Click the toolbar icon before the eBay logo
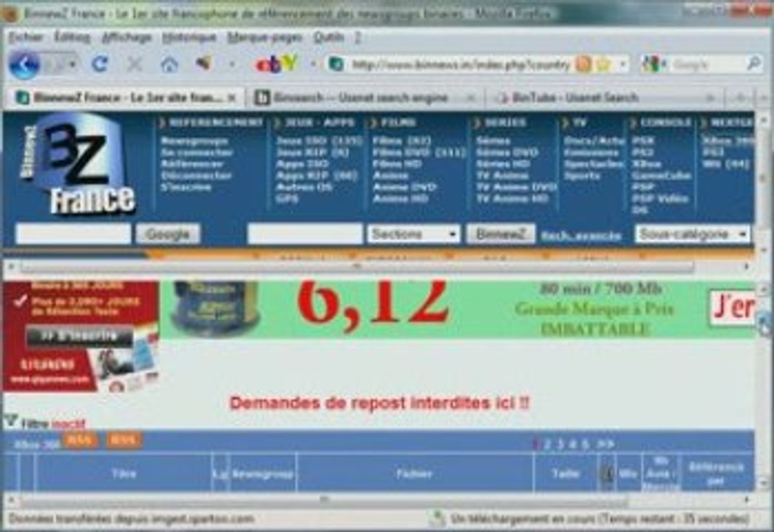The width and height of the screenshot is (774, 532). point(203,64)
